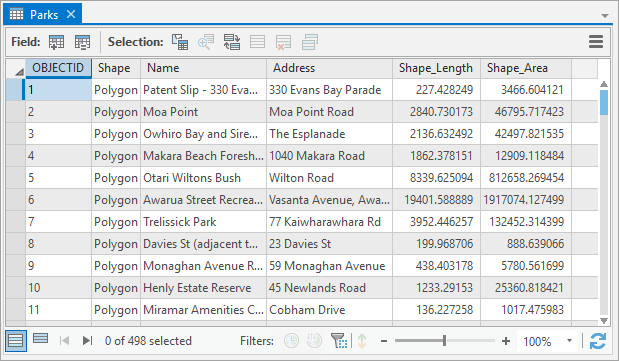
Task: Click the Polygon cell in row 9
Action: coord(116,266)
